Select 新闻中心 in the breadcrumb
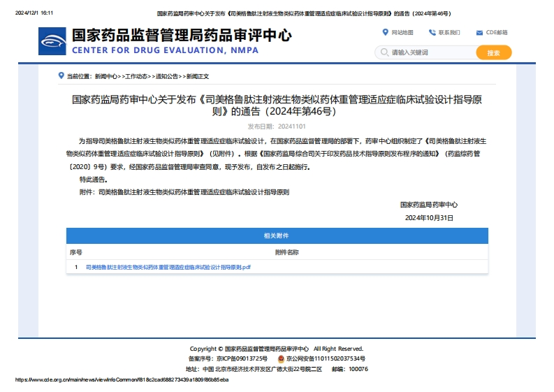The width and height of the screenshot is (554, 392). pos(106,76)
